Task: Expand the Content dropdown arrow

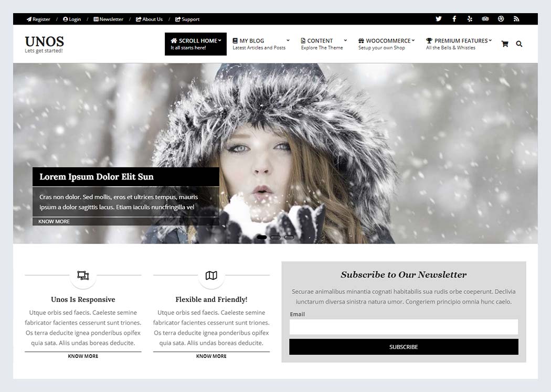Action: pyautogui.click(x=345, y=40)
